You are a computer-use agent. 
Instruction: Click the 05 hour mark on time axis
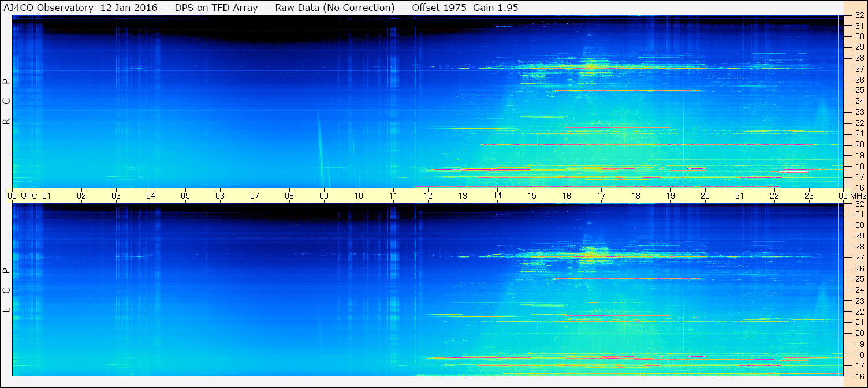(x=185, y=196)
